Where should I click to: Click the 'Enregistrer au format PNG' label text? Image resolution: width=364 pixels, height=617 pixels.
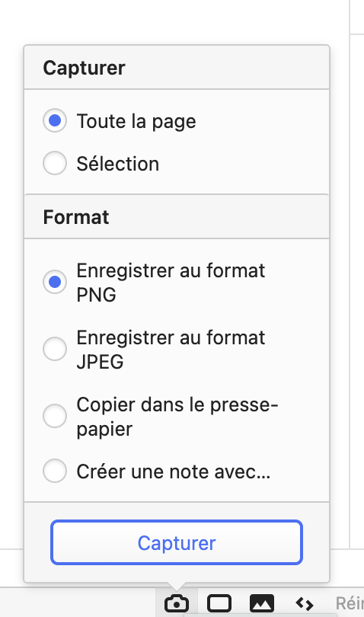(x=171, y=283)
